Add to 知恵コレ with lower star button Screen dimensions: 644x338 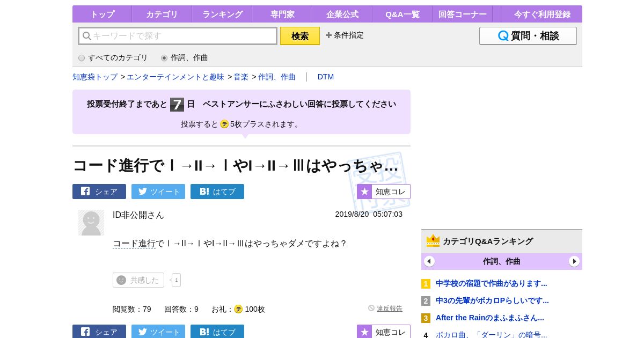pos(384,332)
